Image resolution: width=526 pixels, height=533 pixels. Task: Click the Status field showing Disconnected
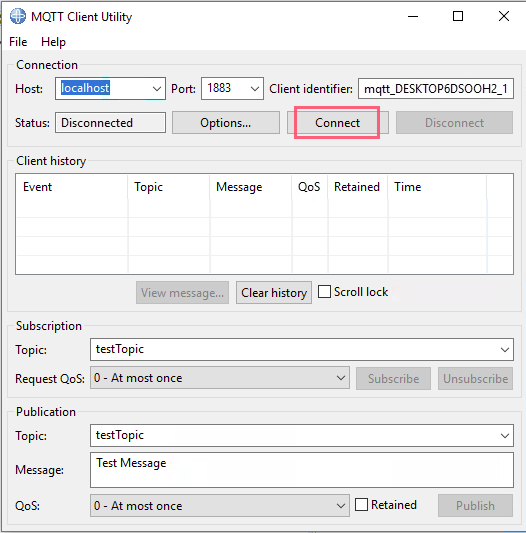111,123
